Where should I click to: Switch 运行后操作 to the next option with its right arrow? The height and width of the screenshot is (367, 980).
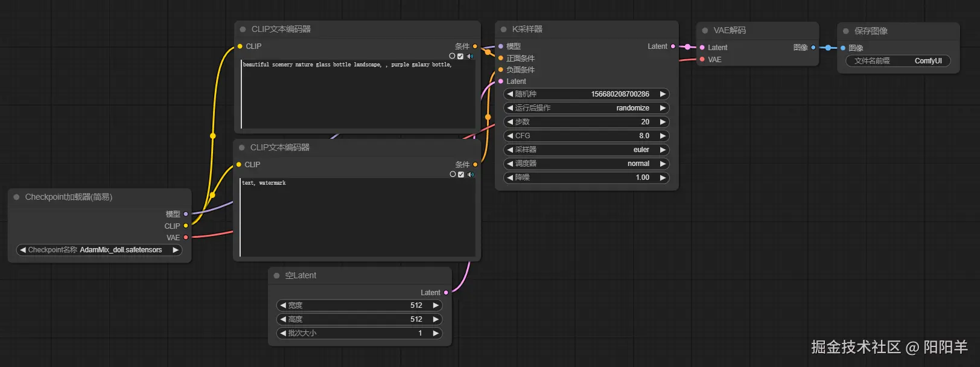663,108
